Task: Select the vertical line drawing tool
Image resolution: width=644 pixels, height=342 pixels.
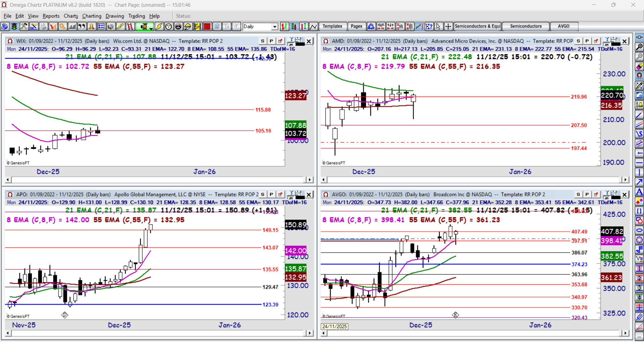Action: point(639,172)
